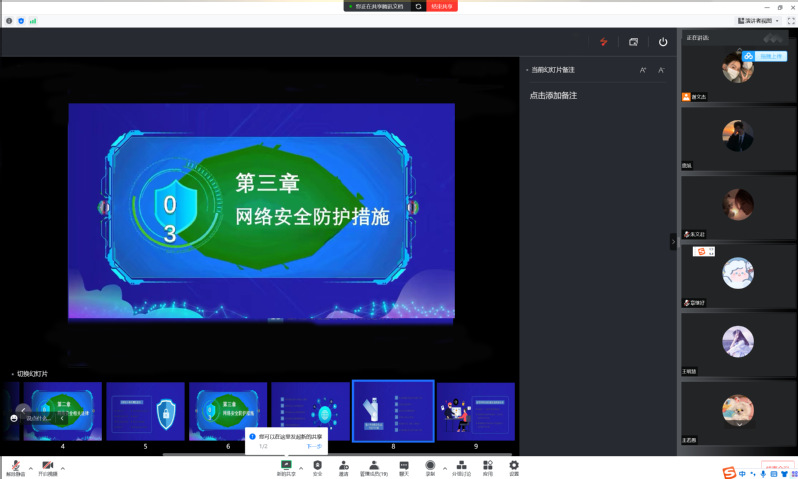Click the record button in toolbar
Screen dimensions: 798x479
430,466
